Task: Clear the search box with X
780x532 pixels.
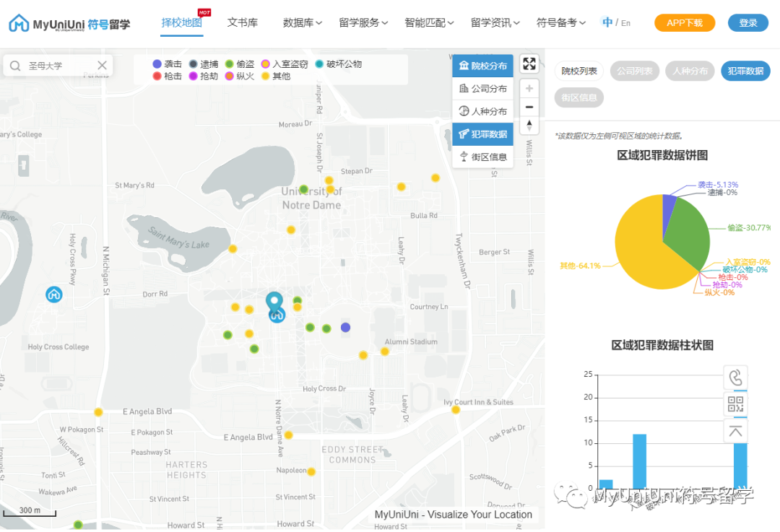Action: tap(102, 65)
